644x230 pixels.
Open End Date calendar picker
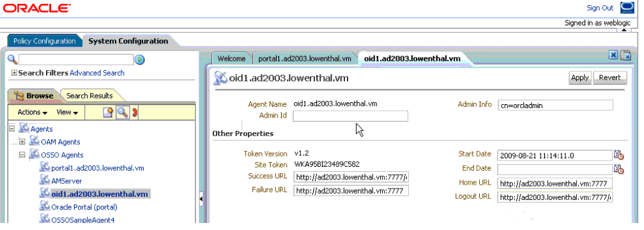[x=619, y=169]
